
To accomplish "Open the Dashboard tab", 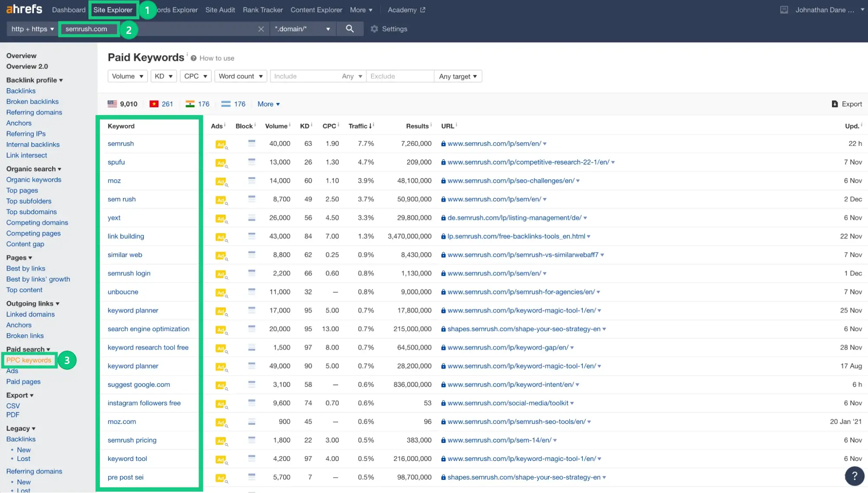I will coord(69,10).
